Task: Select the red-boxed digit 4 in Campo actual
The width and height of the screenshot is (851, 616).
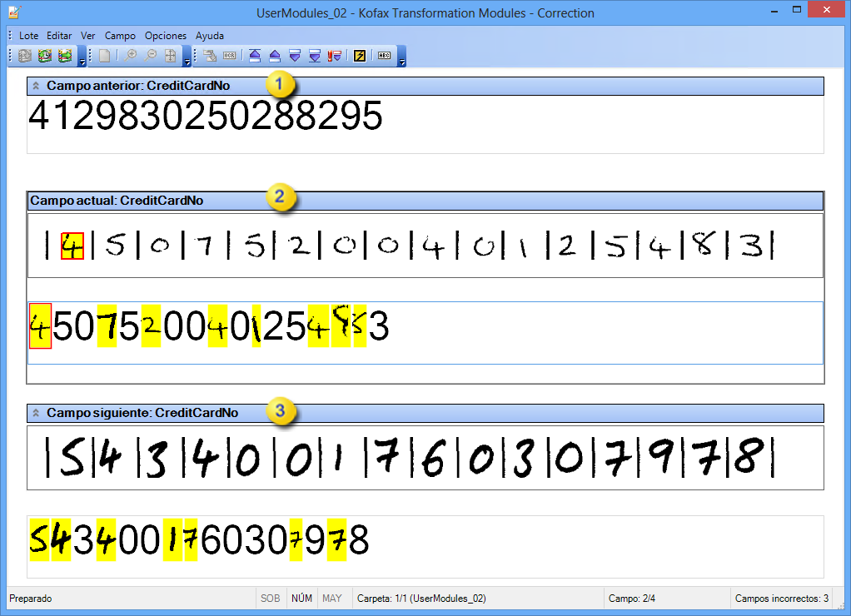Action: (x=39, y=326)
